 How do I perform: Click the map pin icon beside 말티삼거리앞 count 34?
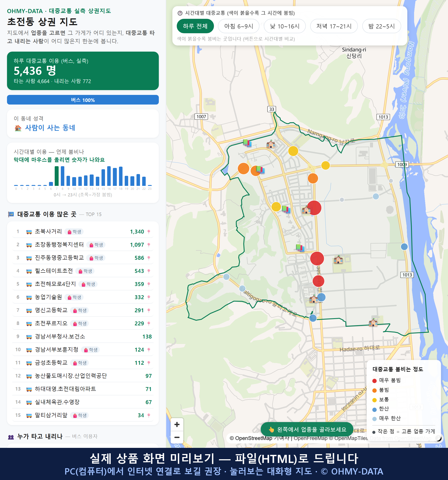(149, 415)
